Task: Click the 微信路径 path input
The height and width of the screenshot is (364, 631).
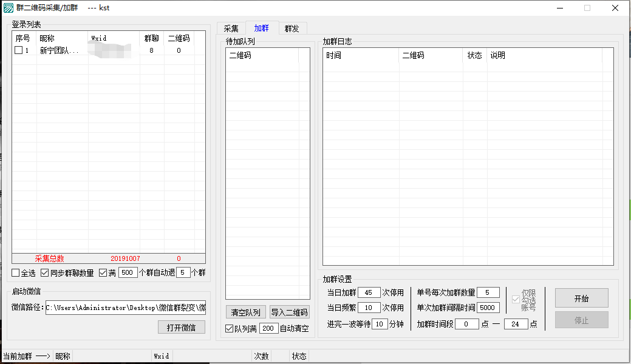Action: [126, 308]
